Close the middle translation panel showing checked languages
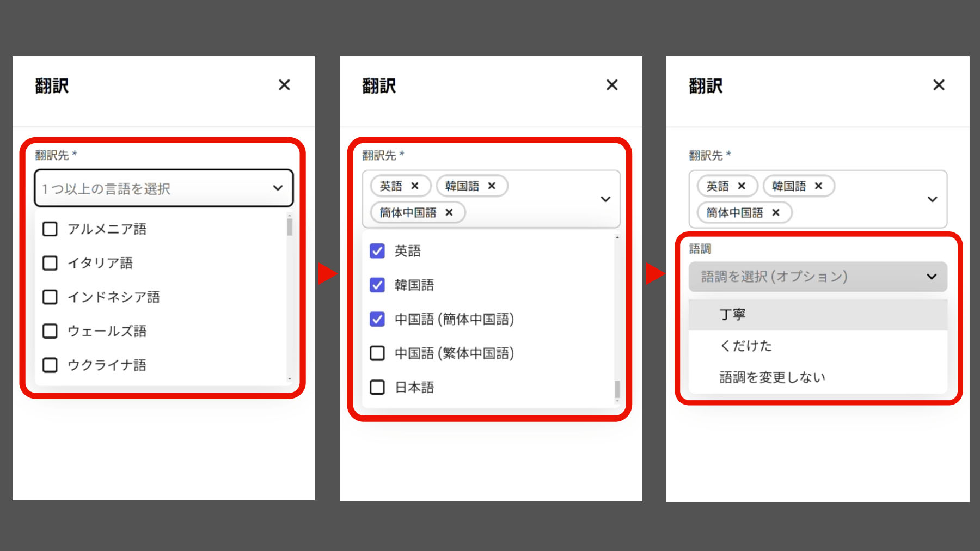 coord(612,85)
